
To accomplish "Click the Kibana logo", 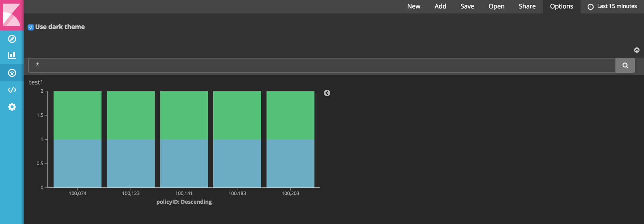I will (12, 15).
